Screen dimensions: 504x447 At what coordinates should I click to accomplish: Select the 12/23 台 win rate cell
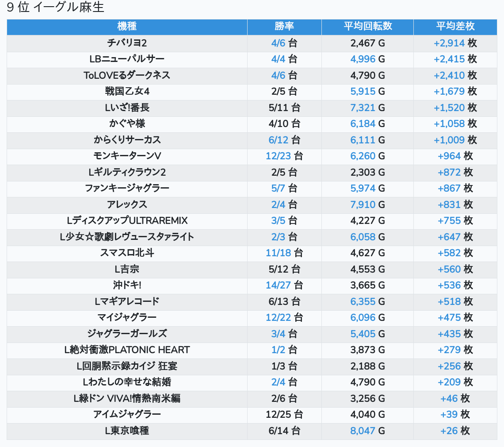pos(284,156)
